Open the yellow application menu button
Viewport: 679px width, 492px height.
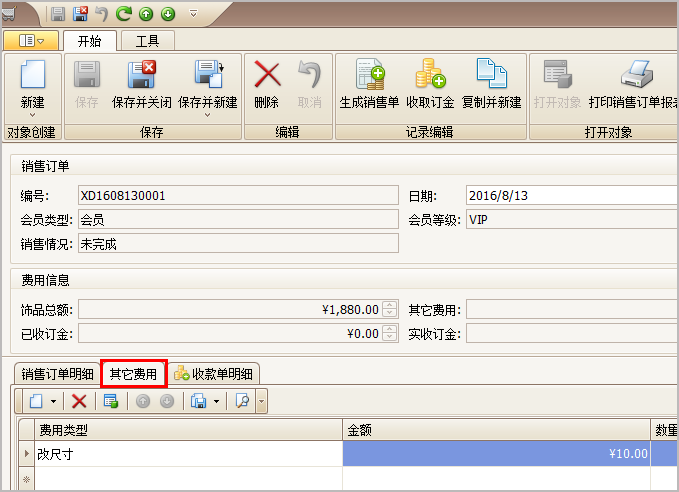tap(31, 41)
